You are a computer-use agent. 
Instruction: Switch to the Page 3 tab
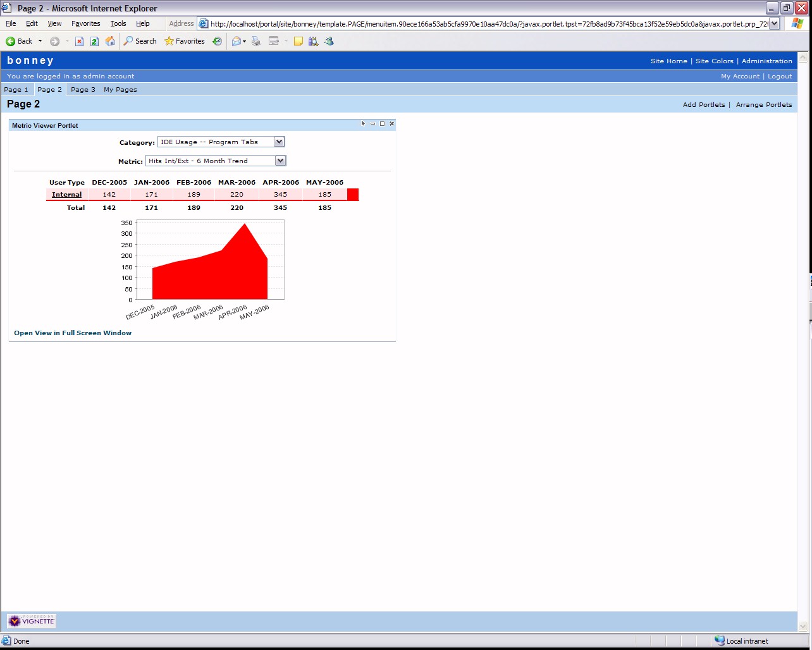coord(83,90)
